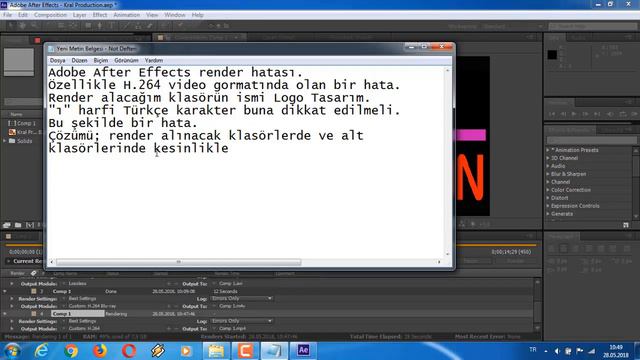This screenshot has height=360, width=640.
Task: Click the interpret footage icon in Project panel
Action: [x=7, y=225]
